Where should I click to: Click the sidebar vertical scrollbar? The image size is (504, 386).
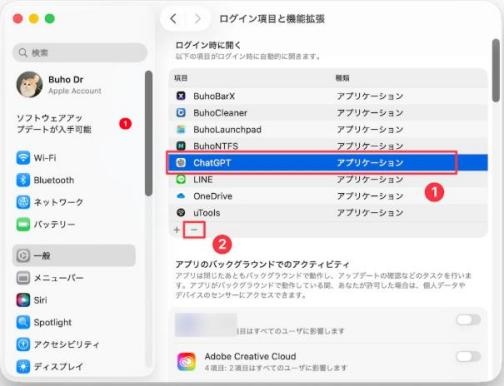[x=149, y=133]
